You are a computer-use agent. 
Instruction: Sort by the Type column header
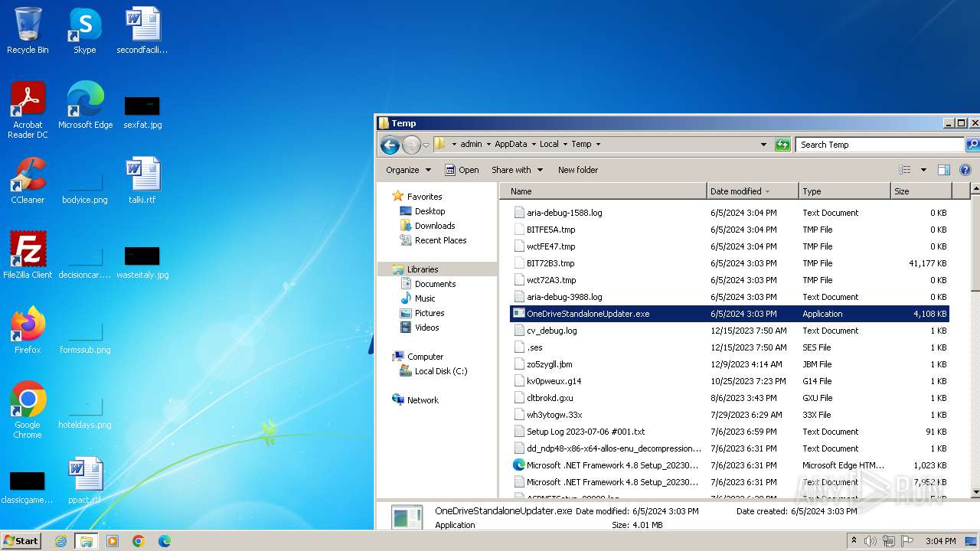coord(844,191)
